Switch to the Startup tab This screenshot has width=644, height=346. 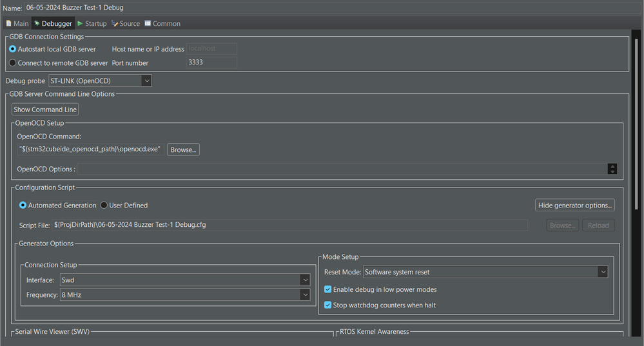click(92, 24)
